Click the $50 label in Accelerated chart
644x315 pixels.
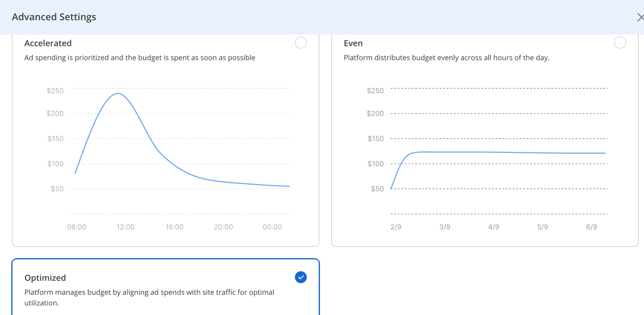[57, 189]
